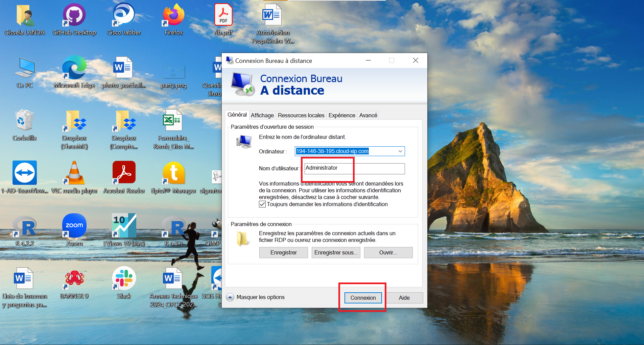Image resolution: width=644 pixels, height=345 pixels.
Task: Select the Annexe Technique 2024_OFCE Word document
Action: (173, 278)
